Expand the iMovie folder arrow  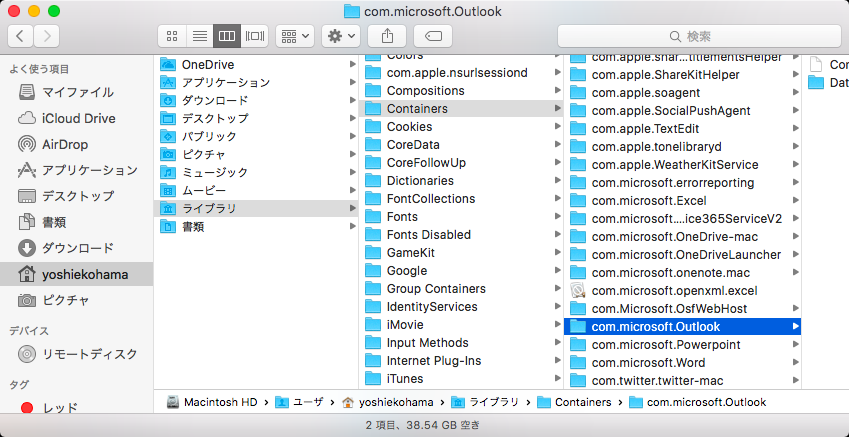558,324
